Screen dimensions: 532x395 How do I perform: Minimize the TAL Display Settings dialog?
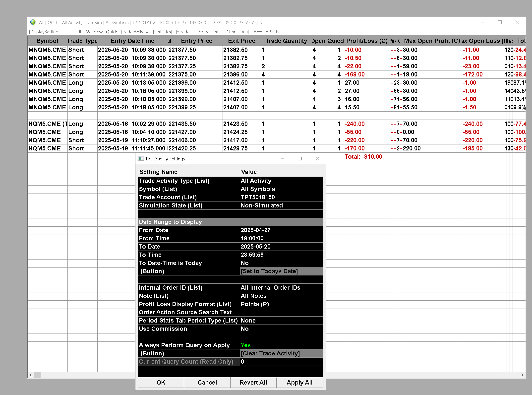click(282, 159)
